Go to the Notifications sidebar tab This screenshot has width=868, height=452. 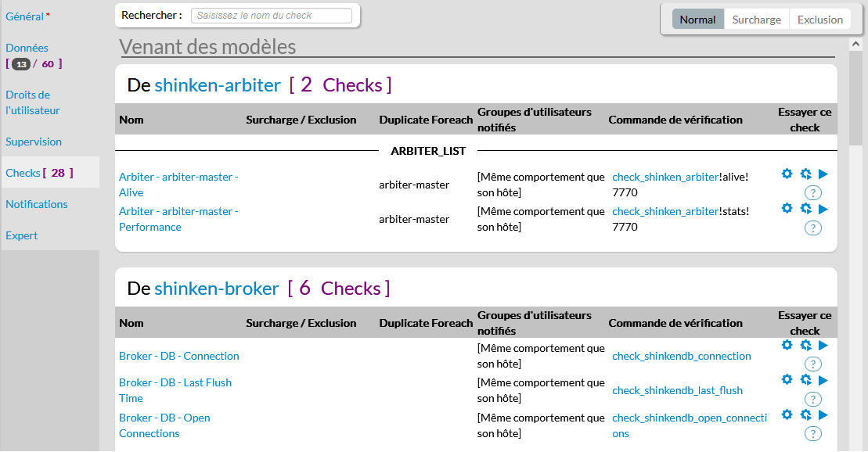pos(37,204)
